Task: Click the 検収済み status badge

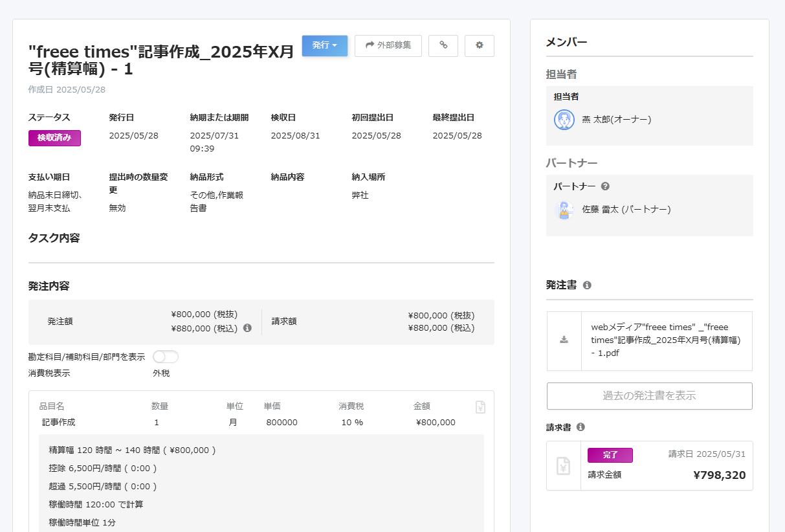Action: coord(54,138)
